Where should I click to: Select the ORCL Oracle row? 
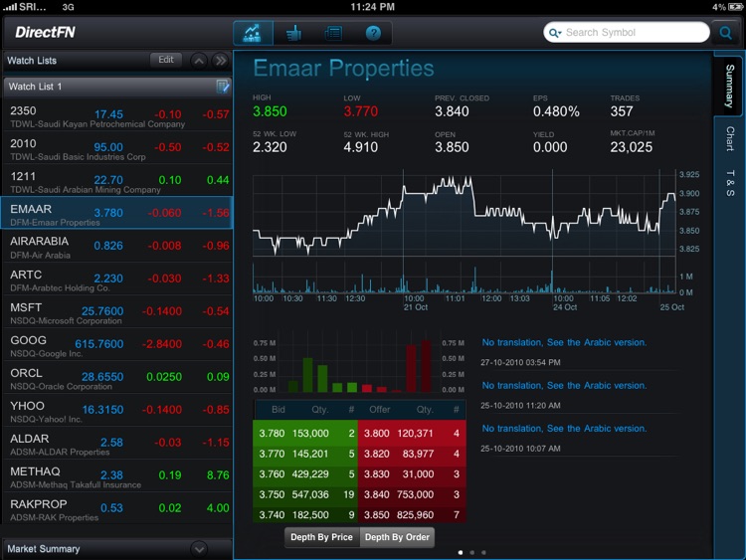[x=117, y=378]
